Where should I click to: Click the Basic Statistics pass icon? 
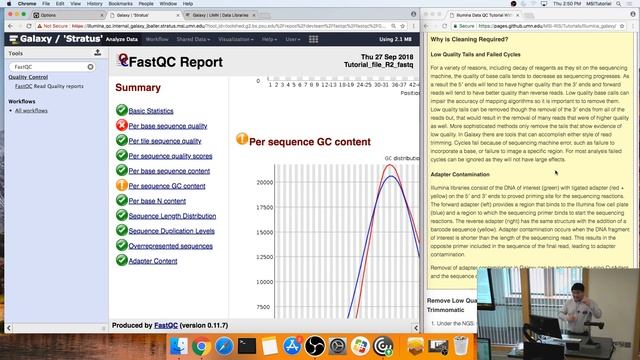tap(122, 110)
